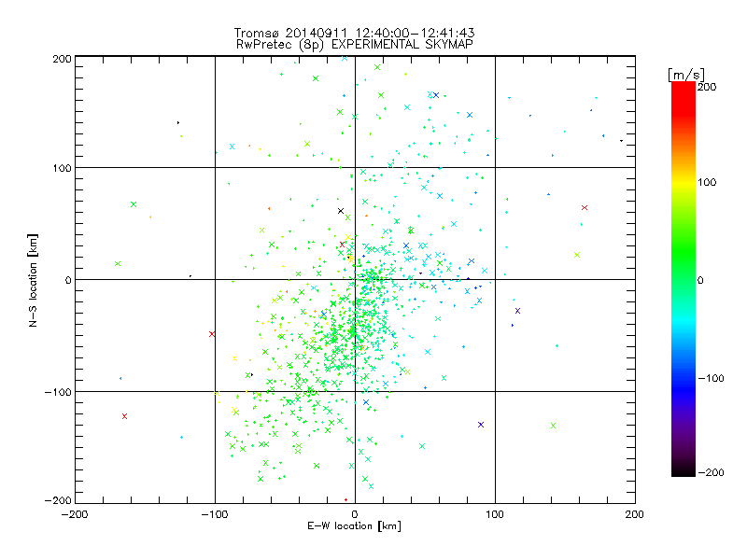747x560 pixels.
Task: Click y-axis tick label '200'
Action: (x=62, y=59)
